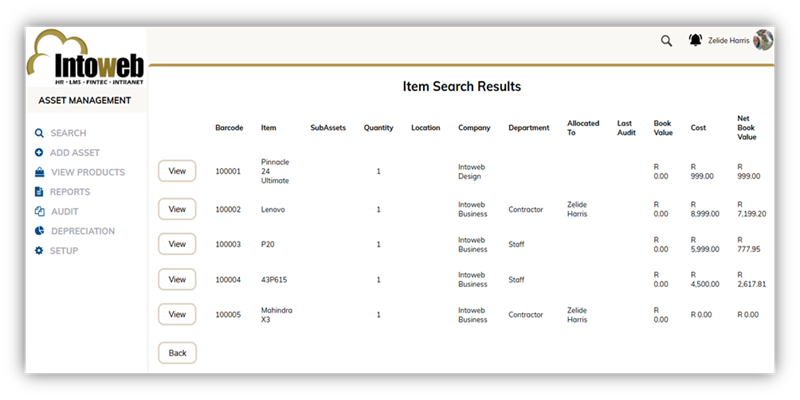The image size is (800, 400).
Task: Click the Location column header
Action: point(426,128)
